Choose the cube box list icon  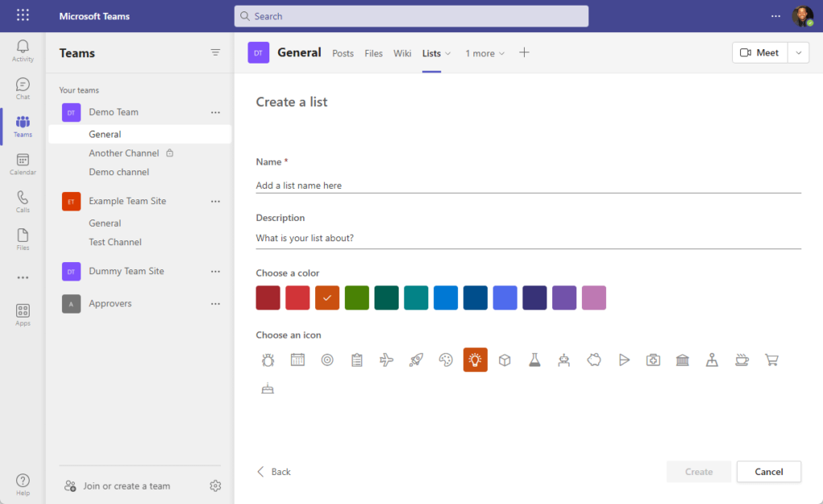505,359
